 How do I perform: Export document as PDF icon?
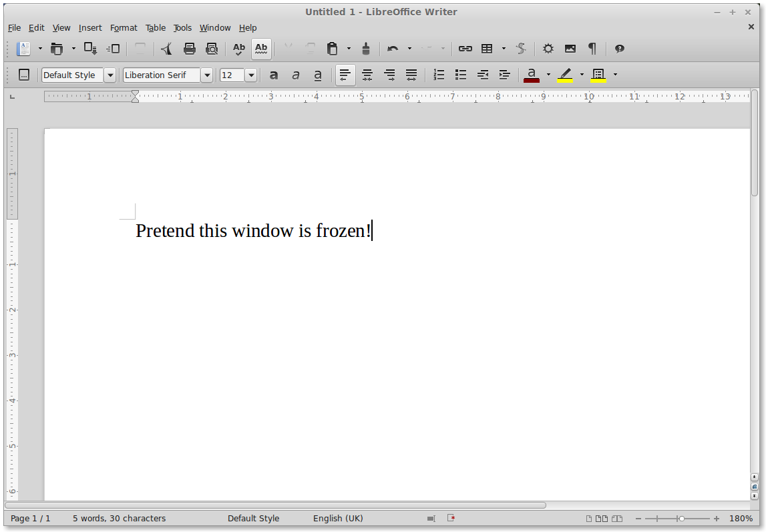pos(167,49)
